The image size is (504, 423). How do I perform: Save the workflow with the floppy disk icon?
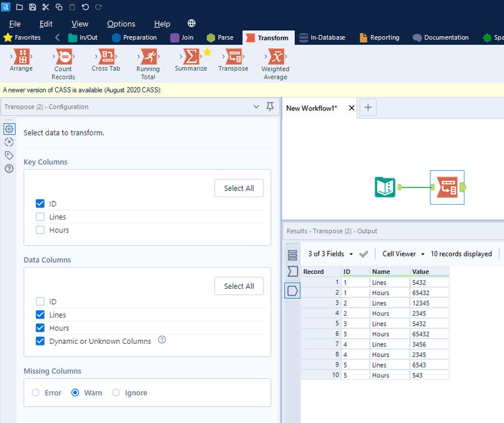pos(32,7)
